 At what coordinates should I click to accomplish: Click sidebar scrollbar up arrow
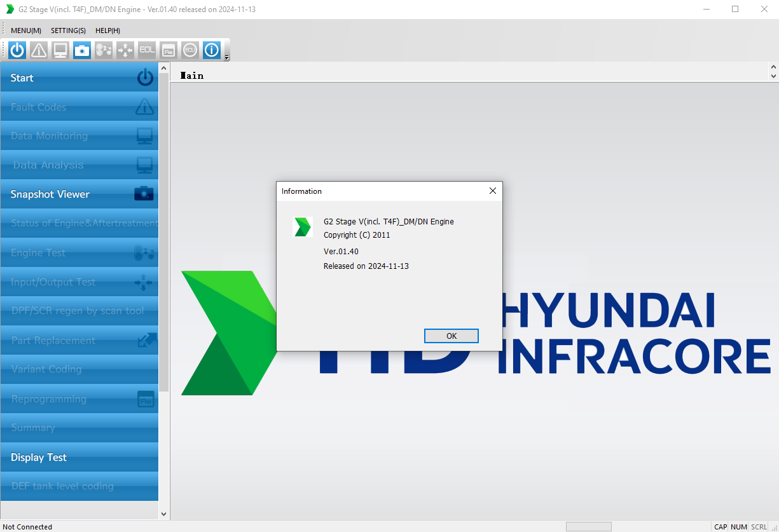pos(163,68)
